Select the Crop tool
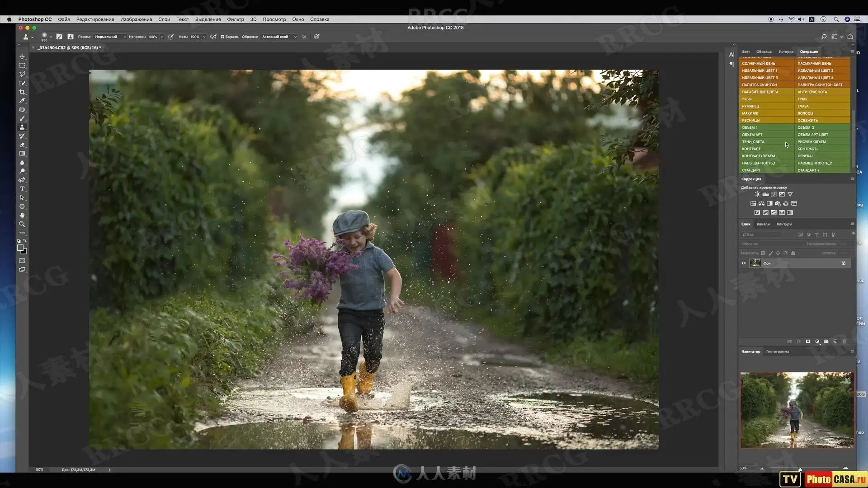 [22, 92]
